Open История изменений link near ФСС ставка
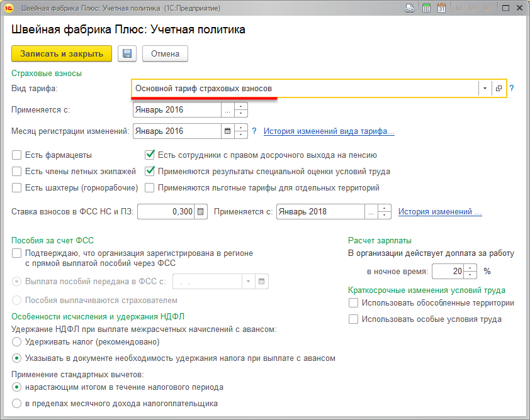The image size is (530, 420). click(x=440, y=212)
